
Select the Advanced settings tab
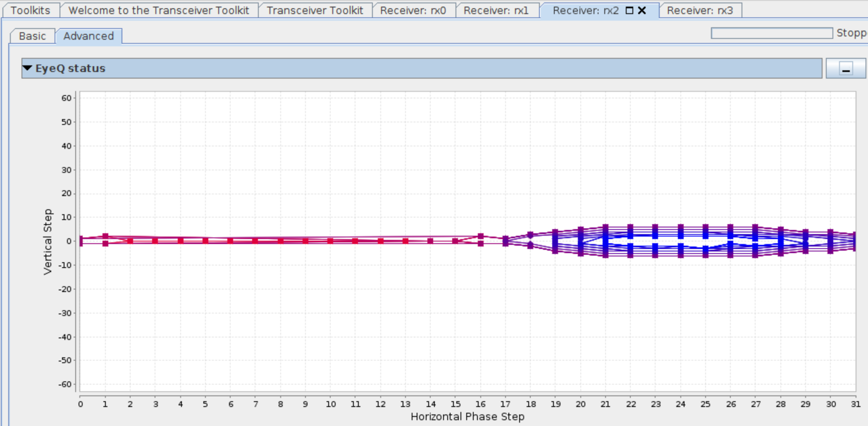point(88,36)
